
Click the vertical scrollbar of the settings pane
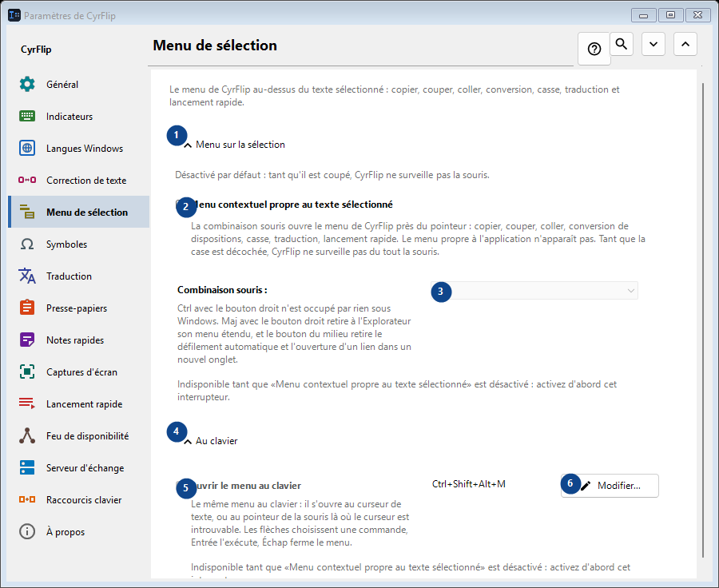(703, 320)
